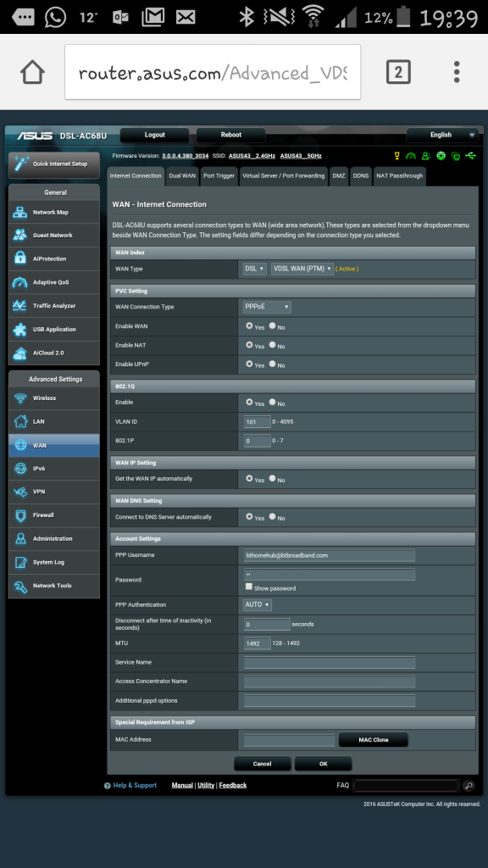Open AiCloud 2.0 cloud icon
The width and height of the screenshot is (488, 868).
tap(20, 353)
